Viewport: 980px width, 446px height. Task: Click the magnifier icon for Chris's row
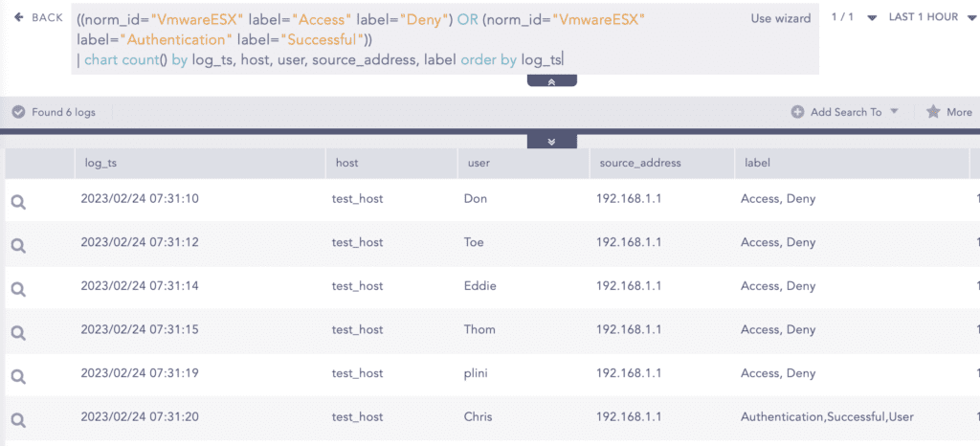18,419
